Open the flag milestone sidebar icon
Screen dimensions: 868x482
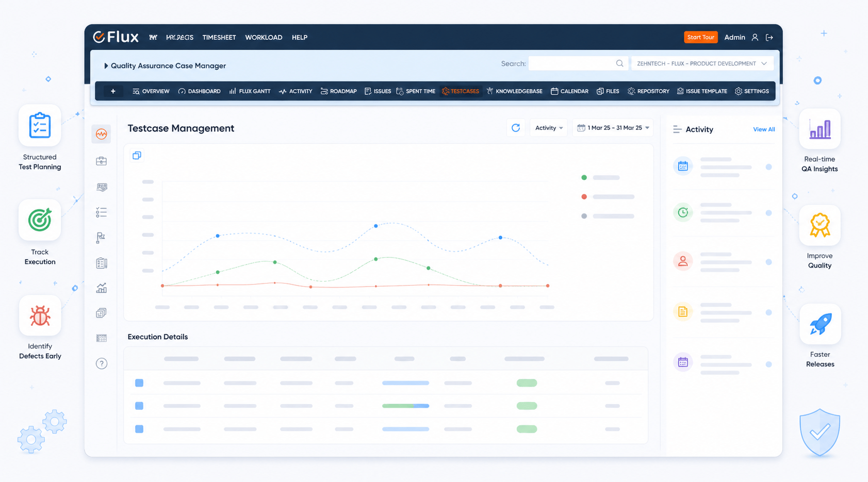tap(101, 237)
